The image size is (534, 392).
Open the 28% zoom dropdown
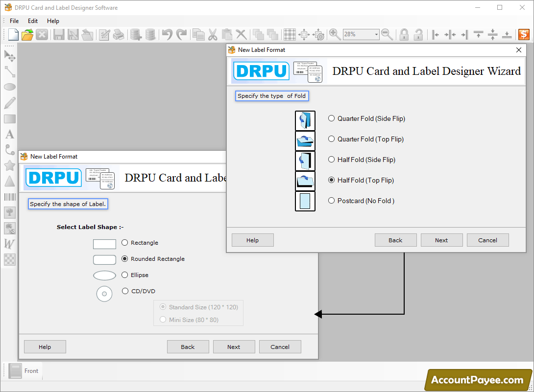[376, 34]
